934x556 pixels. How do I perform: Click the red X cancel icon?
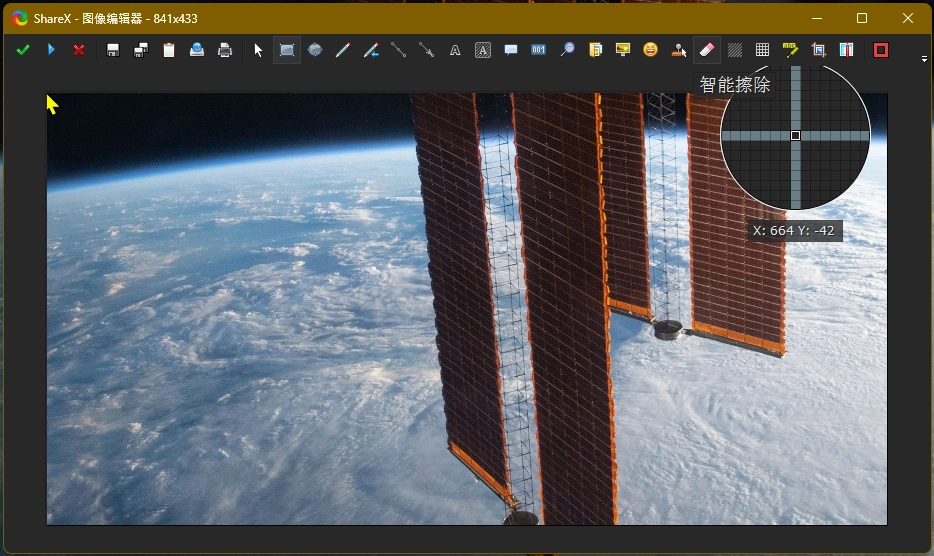coord(79,50)
